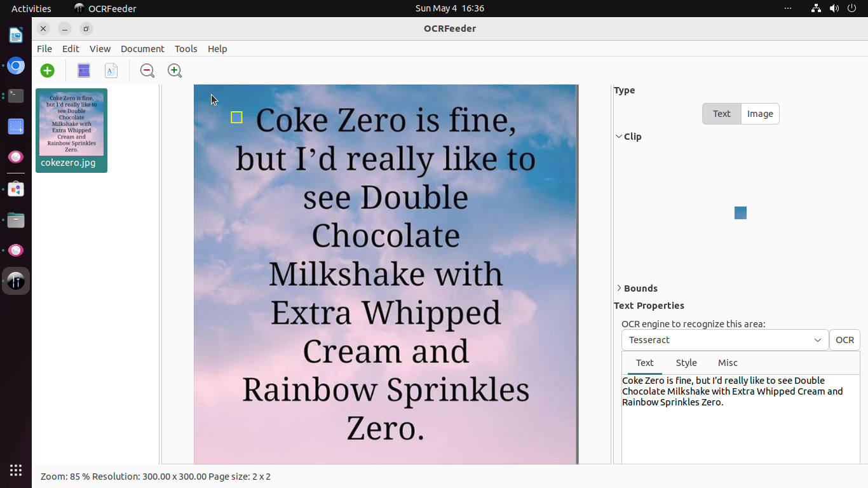Switch to the Text tab
868x488 pixels.
click(x=644, y=363)
